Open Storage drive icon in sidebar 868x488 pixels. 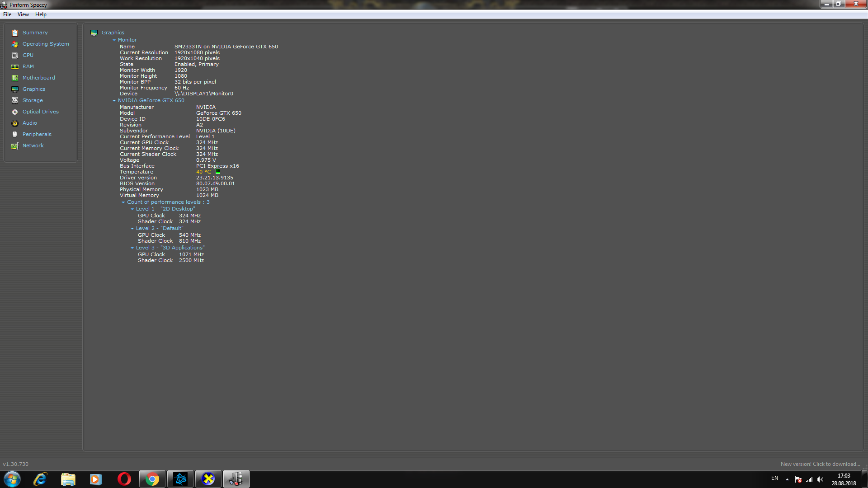[x=15, y=100]
